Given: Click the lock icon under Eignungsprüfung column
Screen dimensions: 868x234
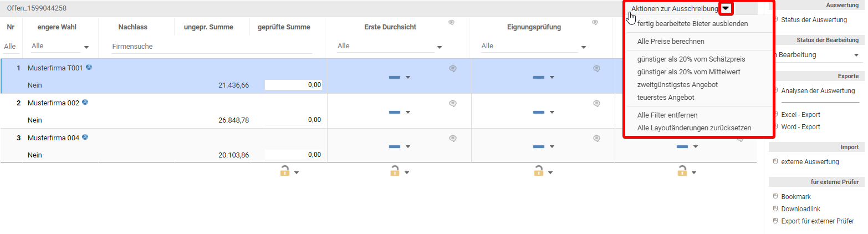Looking at the screenshot, I should (538, 171).
